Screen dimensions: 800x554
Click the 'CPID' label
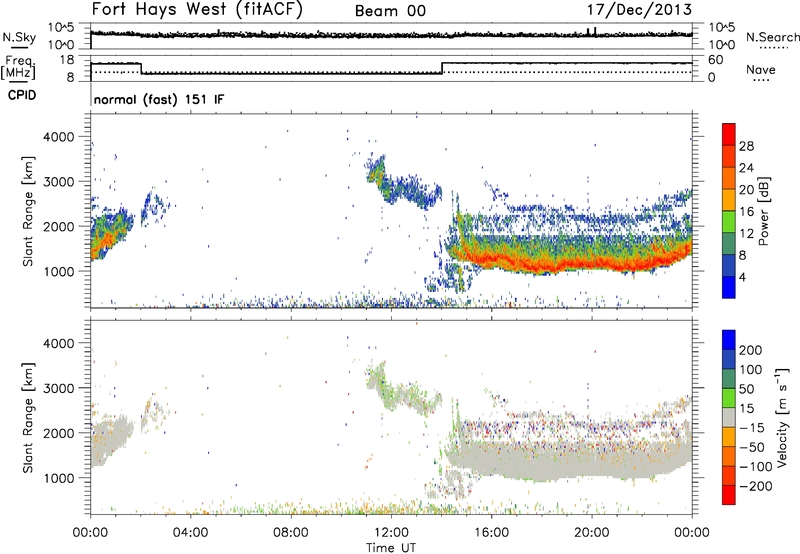click(x=22, y=95)
